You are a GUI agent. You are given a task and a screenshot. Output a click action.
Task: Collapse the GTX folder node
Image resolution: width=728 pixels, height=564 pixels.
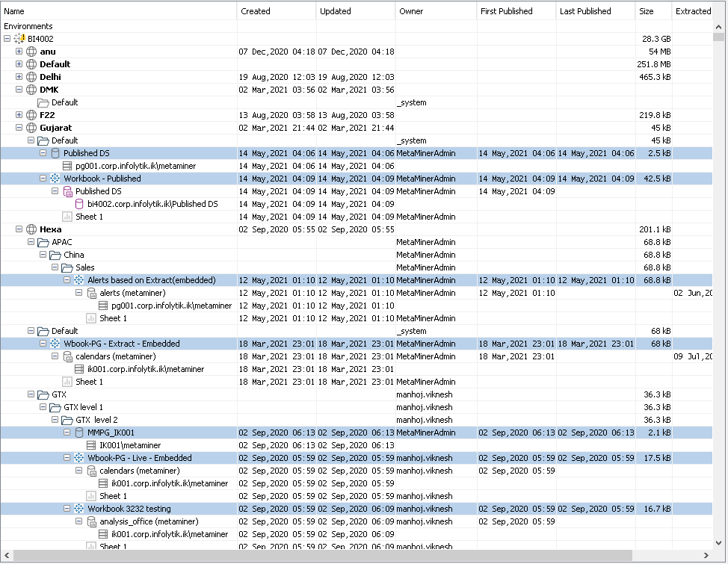[x=31, y=394]
